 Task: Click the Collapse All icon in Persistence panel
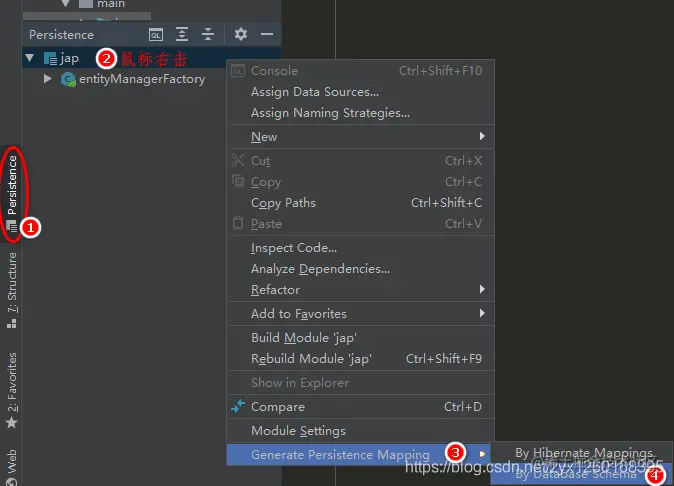point(208,34)
